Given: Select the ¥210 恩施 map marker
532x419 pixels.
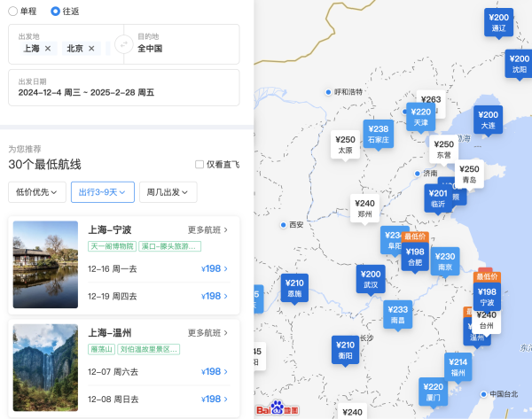Looking at the screenshot, I should [x=294, y=288].
